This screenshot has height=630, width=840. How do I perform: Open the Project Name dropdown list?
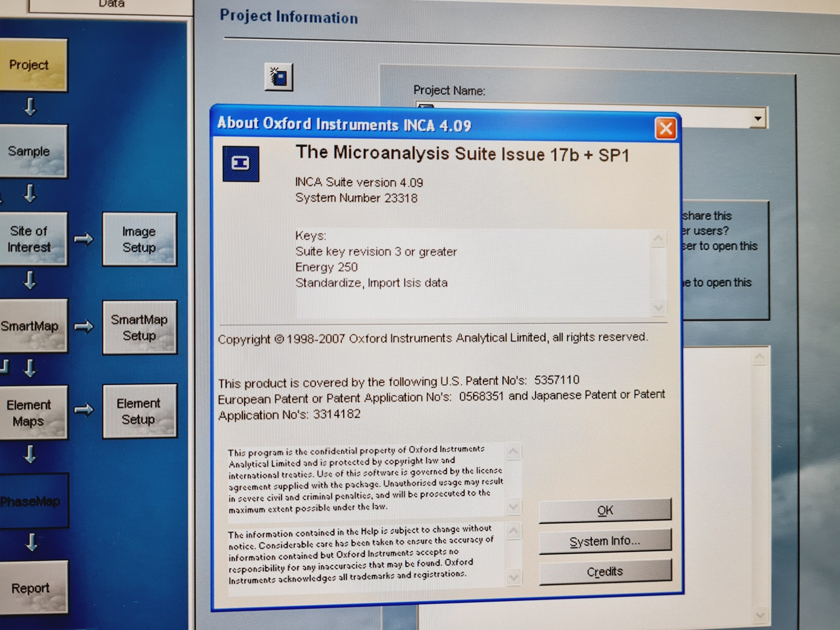[757, 119]
